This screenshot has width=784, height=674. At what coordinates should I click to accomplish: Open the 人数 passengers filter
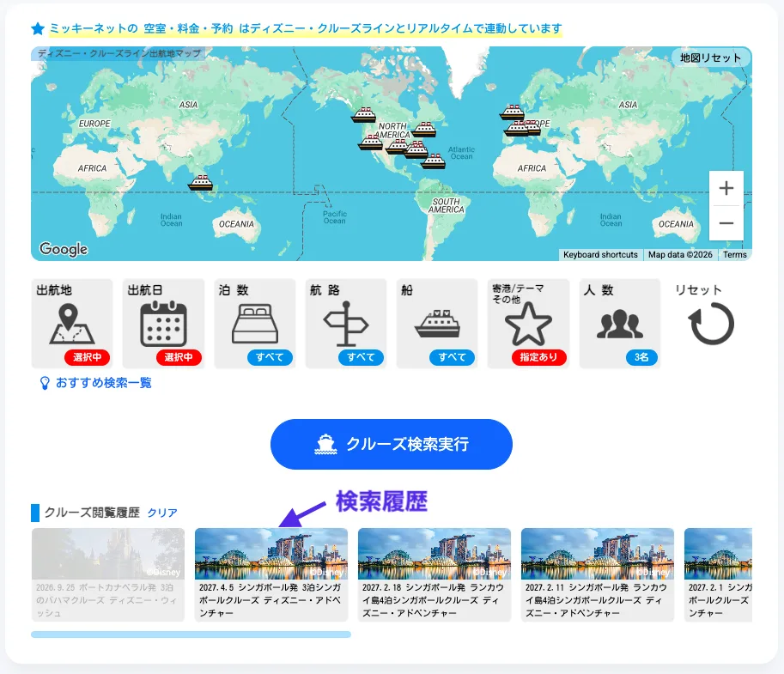tap(620, 324)
